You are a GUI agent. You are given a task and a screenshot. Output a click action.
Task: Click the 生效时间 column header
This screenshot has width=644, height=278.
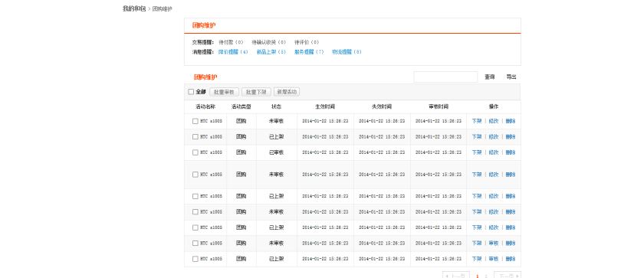click(x=325, y=106)
